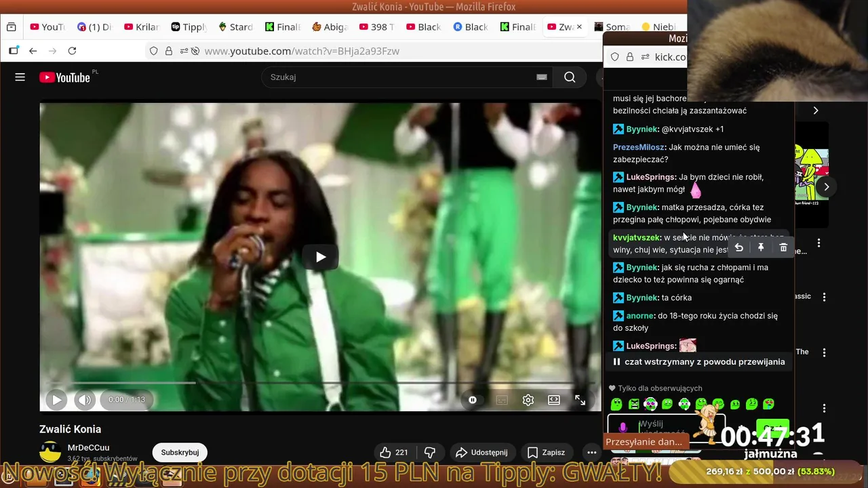Reply to the hovered kvvjatvszek chat message

click(x=739, y=248)
